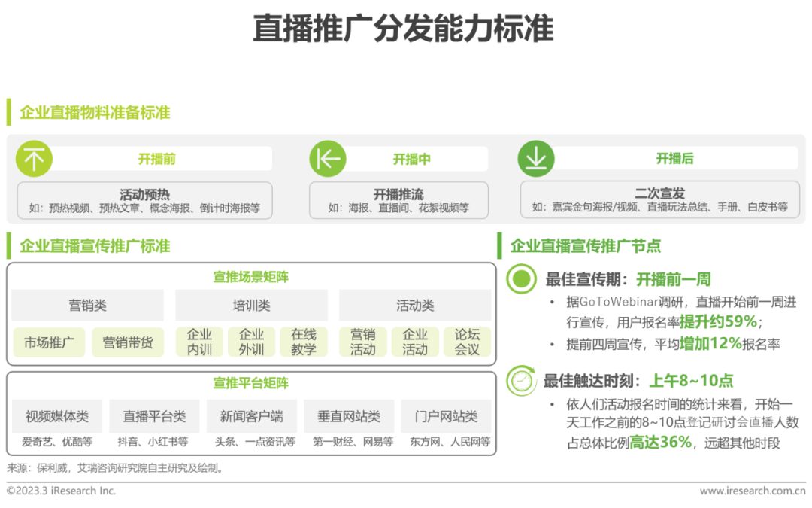Select the green marker before 企业直播宣传推广标准
Screen dimensions: 812x508
point(9,246)
